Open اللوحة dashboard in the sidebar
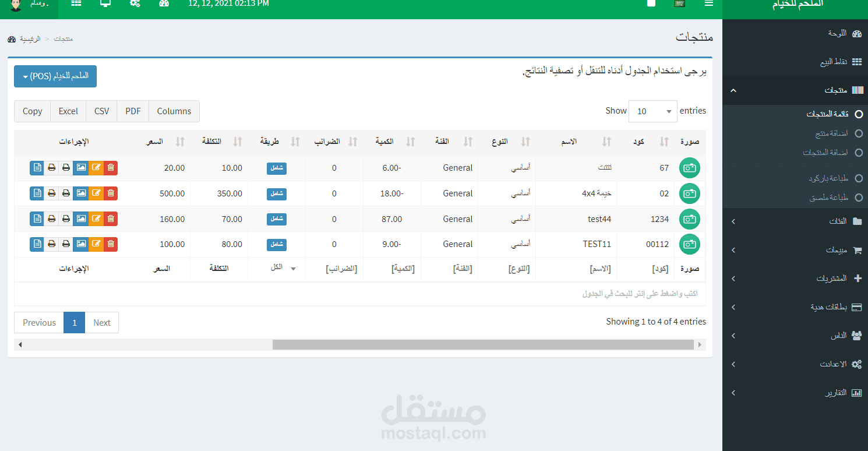This screenshot has height=451, width=868. 795,33
